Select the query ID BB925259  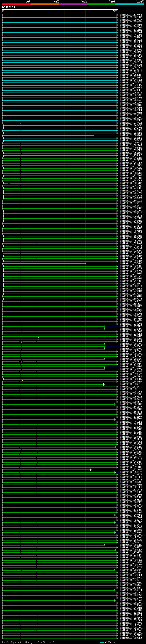point(8,7)
